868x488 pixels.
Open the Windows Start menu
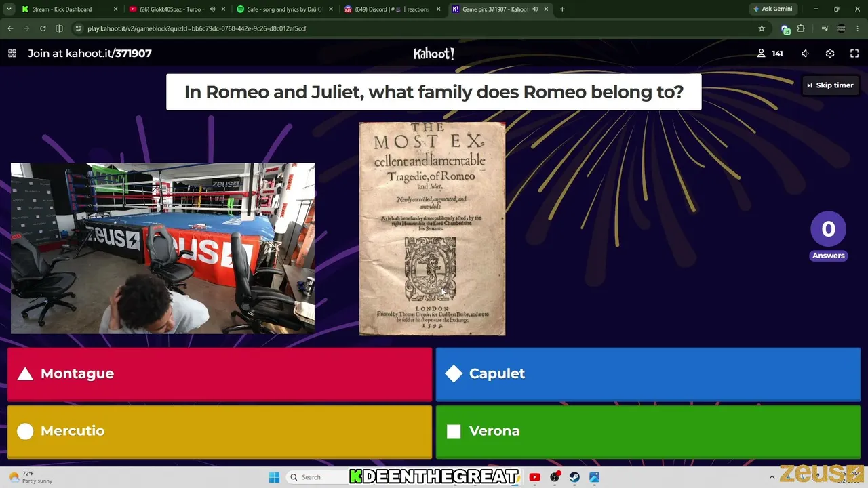pos(274,477)
